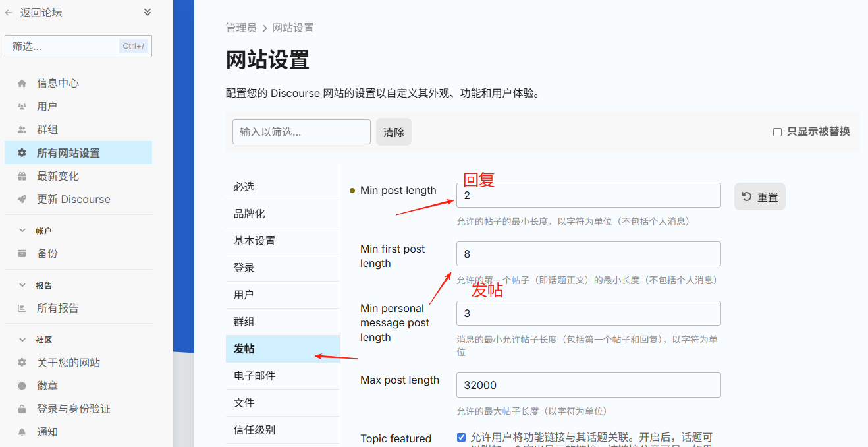The width and height of the screenshot is (868, 447).
Task: Open 所有报告 in the sidebar
Action: pyautogui.click(x=78, y=308)
